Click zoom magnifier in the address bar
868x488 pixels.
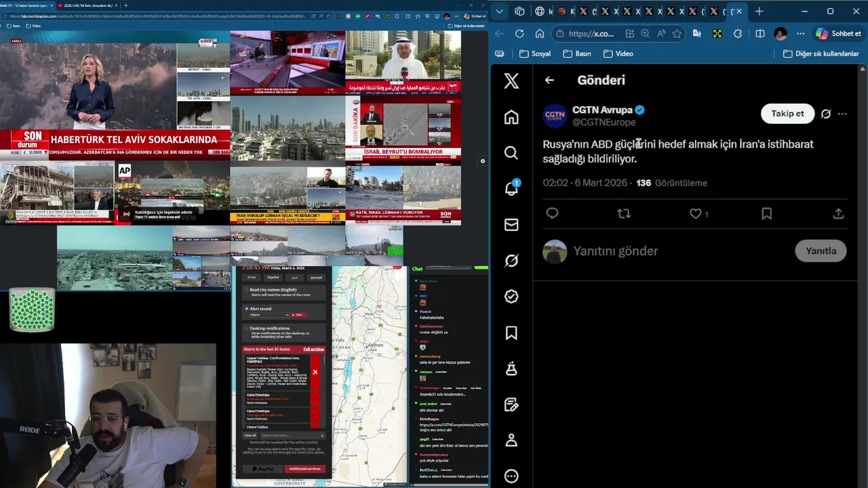click(646, 33)
